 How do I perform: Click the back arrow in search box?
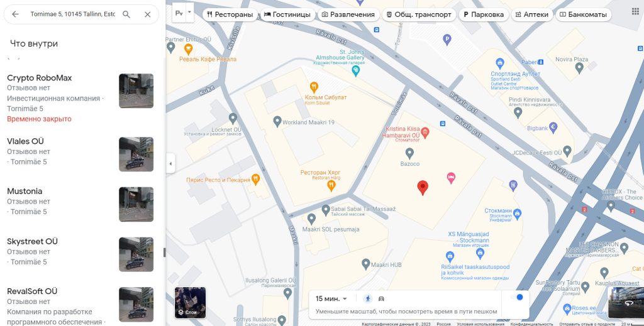pos(15,14)
